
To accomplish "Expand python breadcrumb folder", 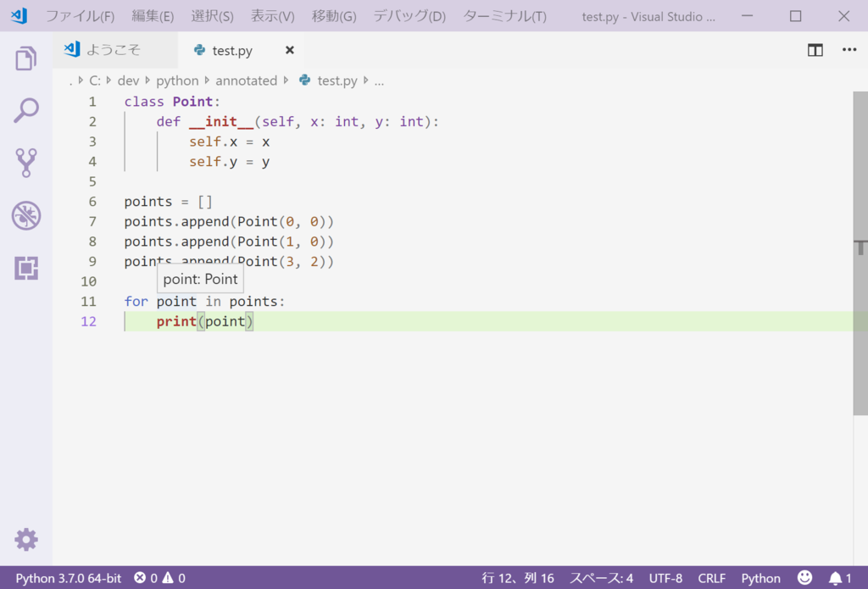I will click(177, 81).
